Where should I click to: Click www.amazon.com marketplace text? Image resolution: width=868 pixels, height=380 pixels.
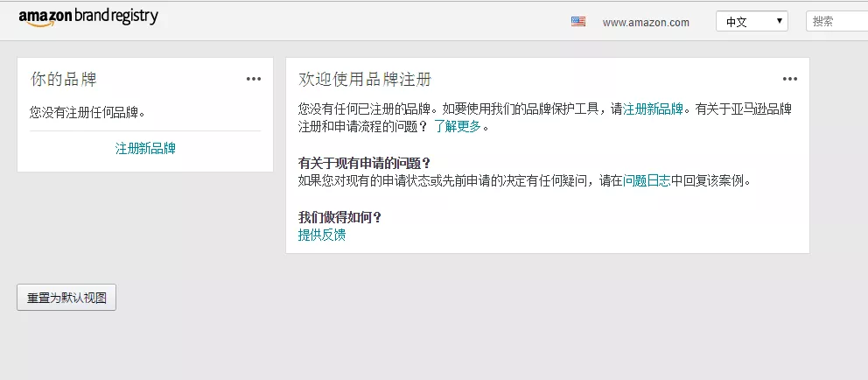click(646, 23)
